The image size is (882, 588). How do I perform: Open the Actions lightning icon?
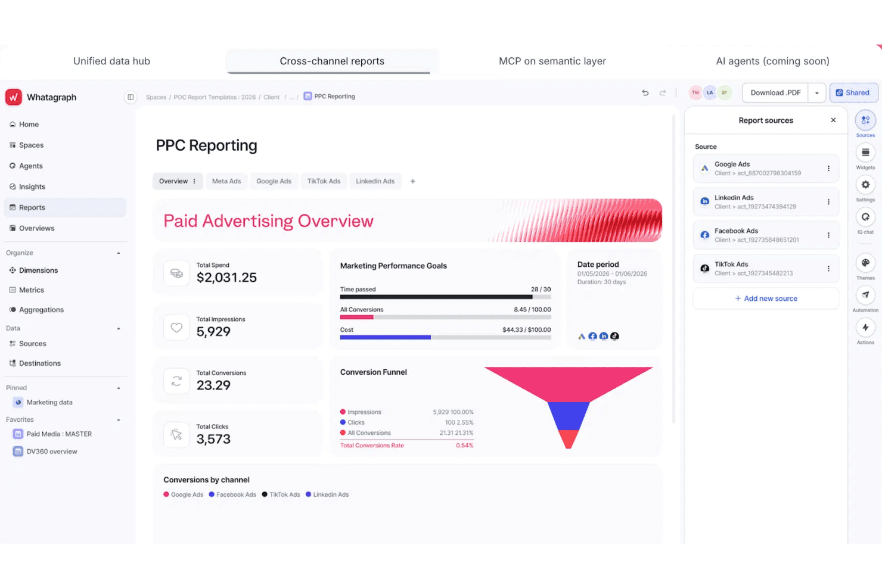tap(865, 327)
